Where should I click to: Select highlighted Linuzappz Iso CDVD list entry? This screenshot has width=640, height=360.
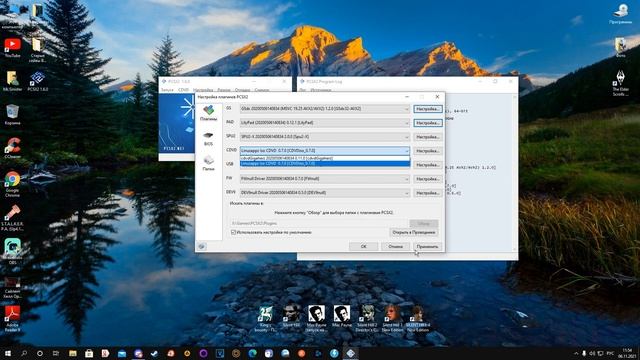click(324, 164)
